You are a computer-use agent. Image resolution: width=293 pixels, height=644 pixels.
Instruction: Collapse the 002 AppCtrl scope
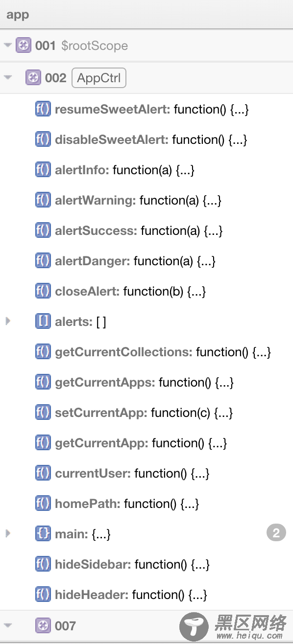[x=7, y=78]
